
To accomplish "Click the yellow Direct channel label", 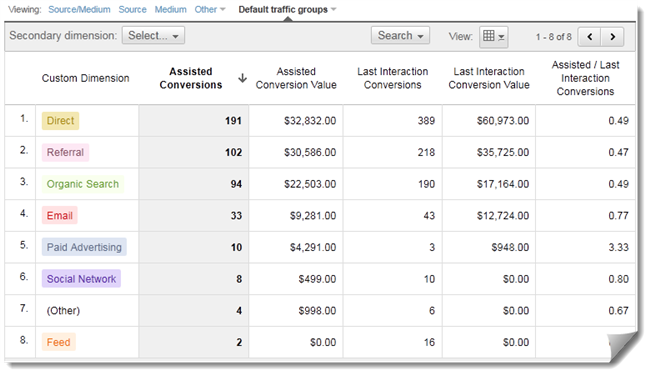I will click(61, 121).
